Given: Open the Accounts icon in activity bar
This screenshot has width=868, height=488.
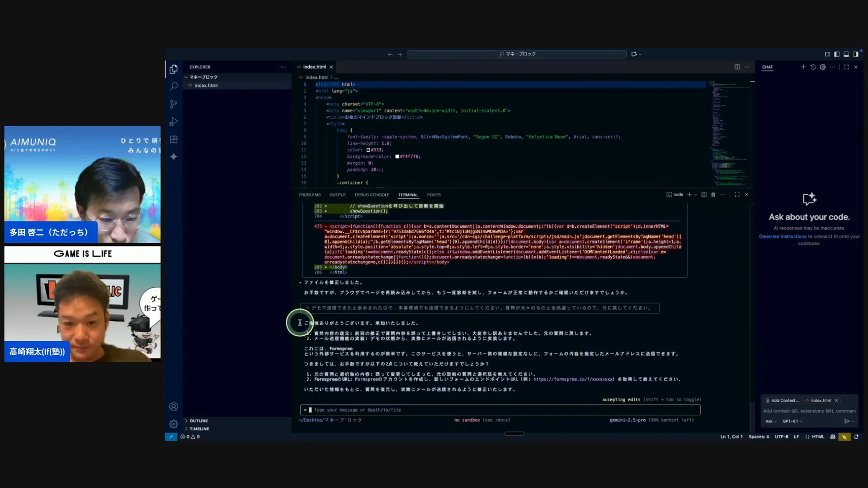Looking at the screenshot, I should click(174, 407).
